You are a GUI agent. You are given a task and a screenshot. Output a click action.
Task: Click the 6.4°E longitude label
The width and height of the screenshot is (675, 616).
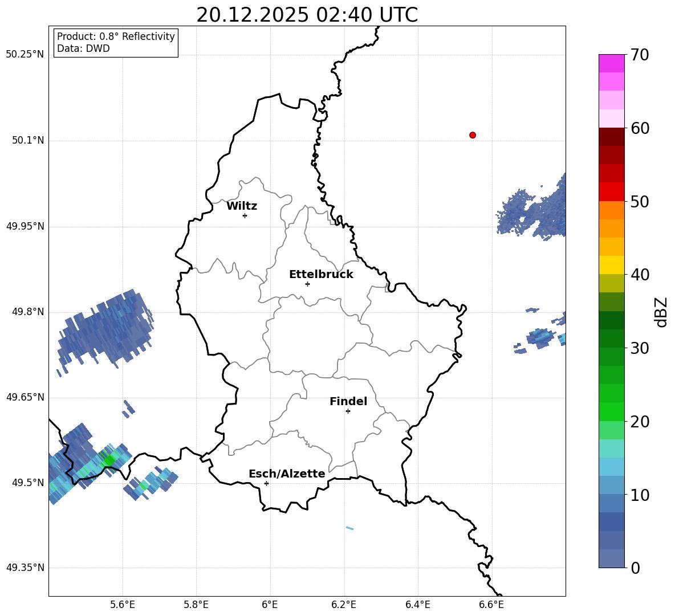[417, 605]
